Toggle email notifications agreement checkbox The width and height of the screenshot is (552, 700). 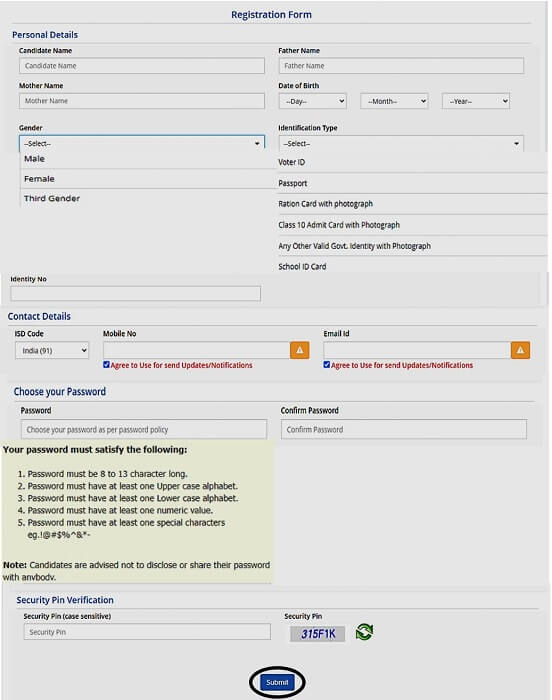click(327, 365)
